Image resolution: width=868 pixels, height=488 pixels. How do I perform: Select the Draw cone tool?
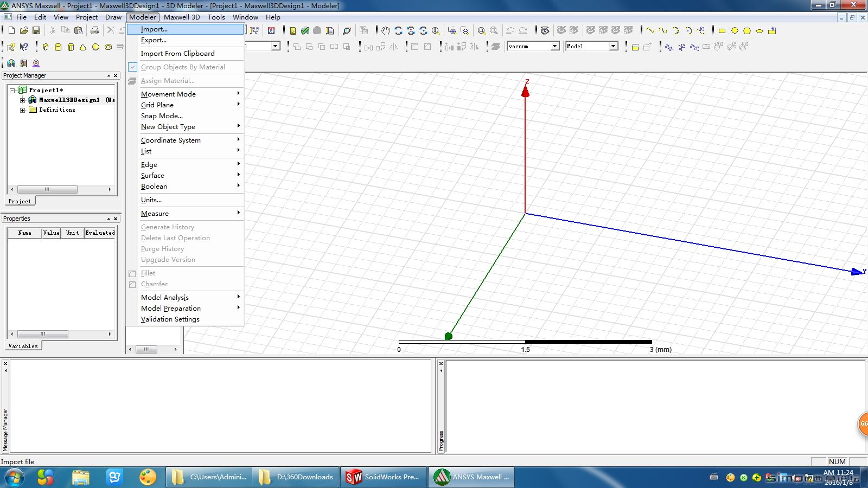click(83, 47)
